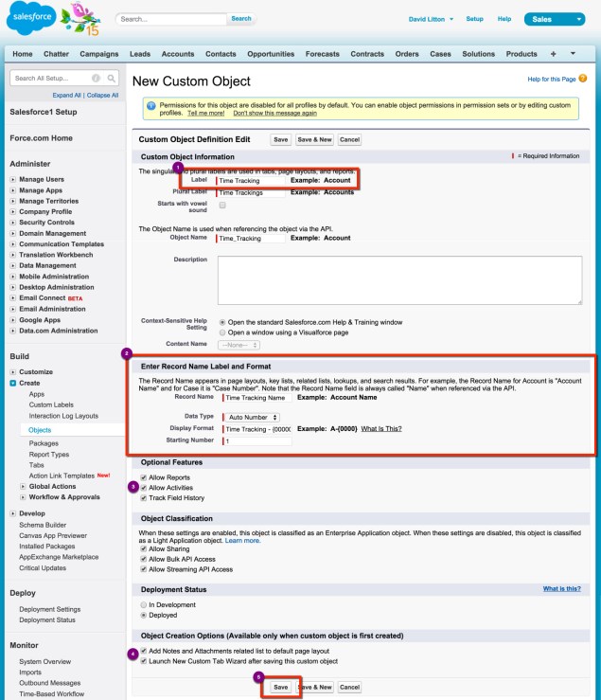Collapse the Create section arrow icon
The image size is (601, 700).
coord(11,384)
